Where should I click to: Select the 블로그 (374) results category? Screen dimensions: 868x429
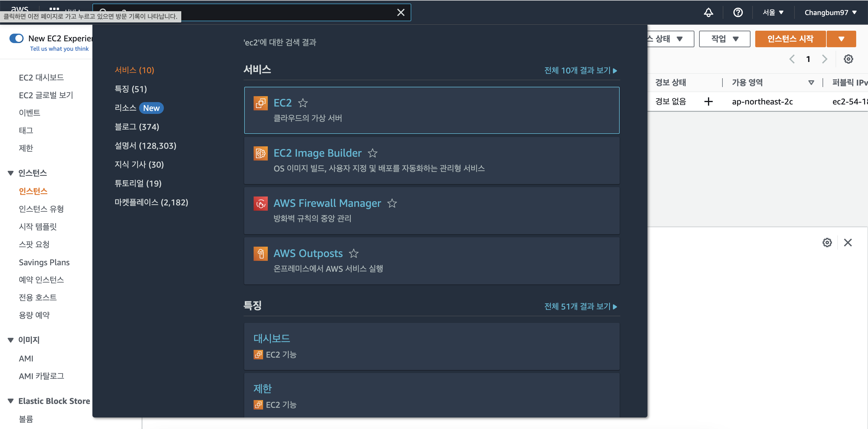point(136,127)
